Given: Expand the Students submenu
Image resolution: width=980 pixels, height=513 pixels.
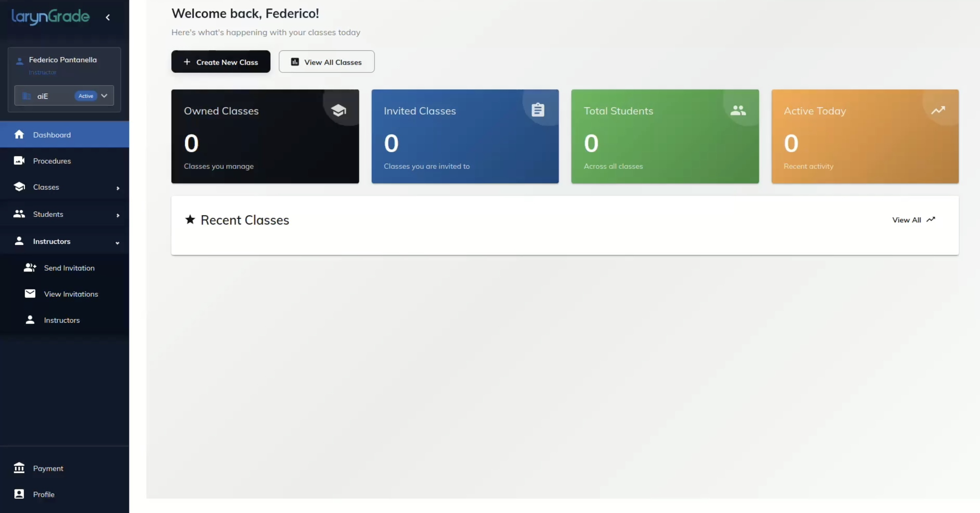Looking at the screenshot, I should (118, 215).
